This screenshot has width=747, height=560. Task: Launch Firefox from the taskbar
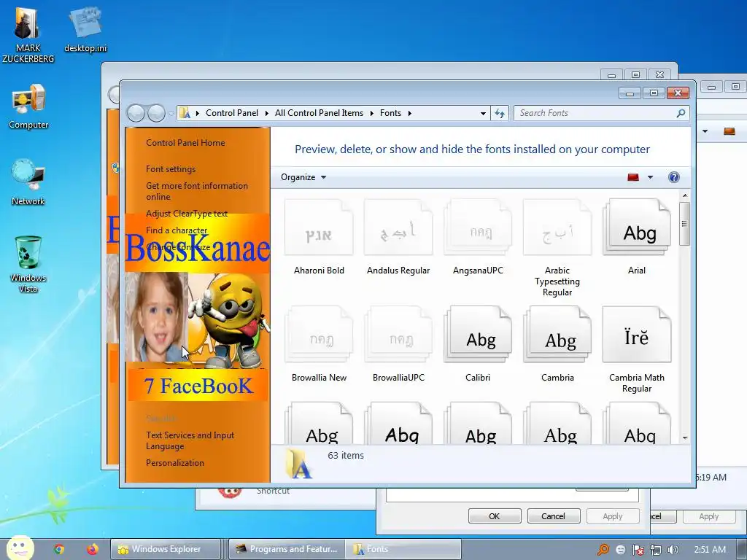93,549
